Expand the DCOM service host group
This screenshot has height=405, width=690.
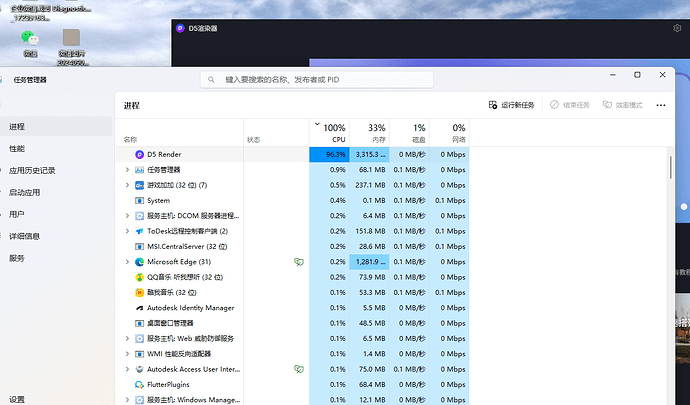(127, 216)
